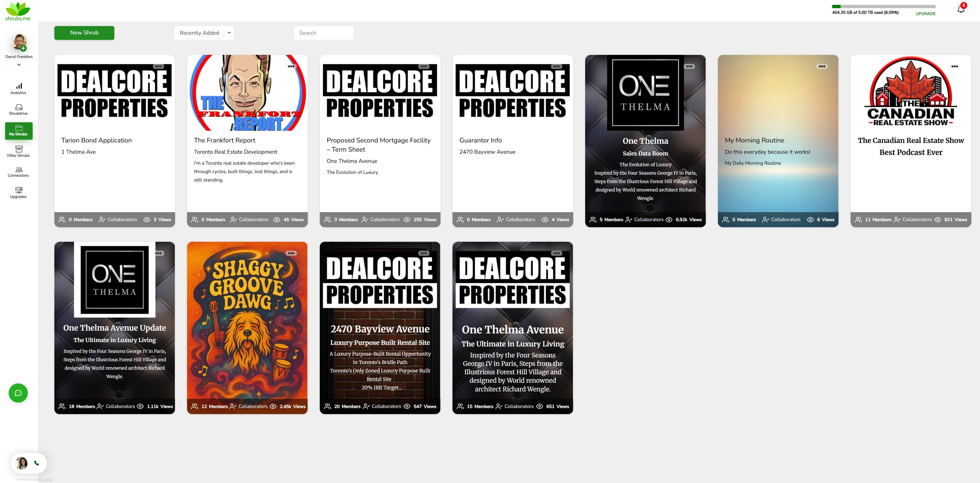Open options on One Thelma Avenue Ultimate Luxury card
980x483 pixels.
557,253
